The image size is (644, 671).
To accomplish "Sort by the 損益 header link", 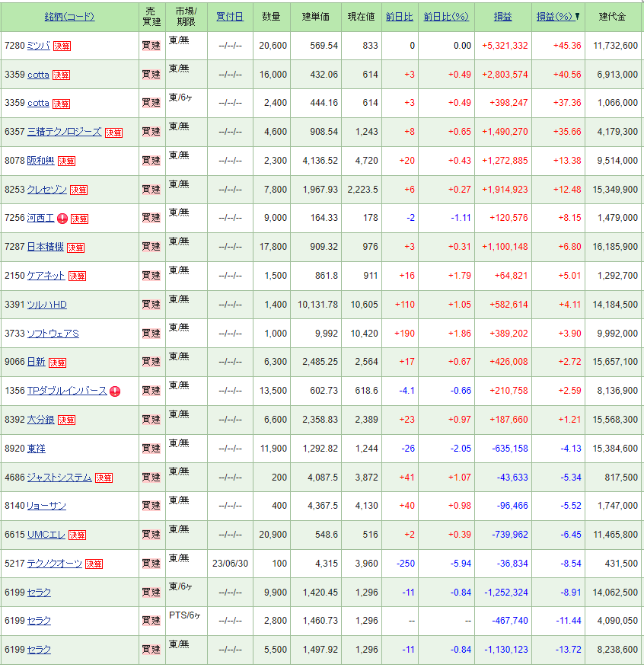I will [x=503, y=17].
